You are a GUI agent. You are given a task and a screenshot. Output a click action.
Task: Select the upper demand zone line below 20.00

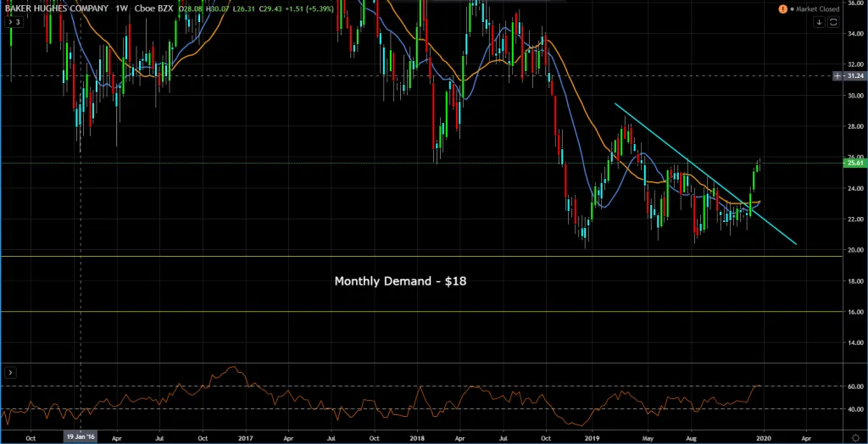tap(420, 257)
